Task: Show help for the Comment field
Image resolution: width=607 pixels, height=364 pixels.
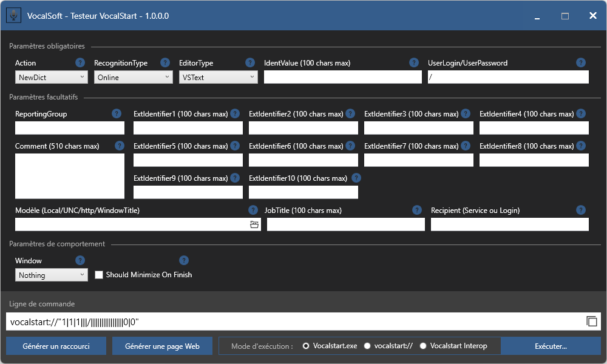Action: pyautogui.click(x=120, y=146)
